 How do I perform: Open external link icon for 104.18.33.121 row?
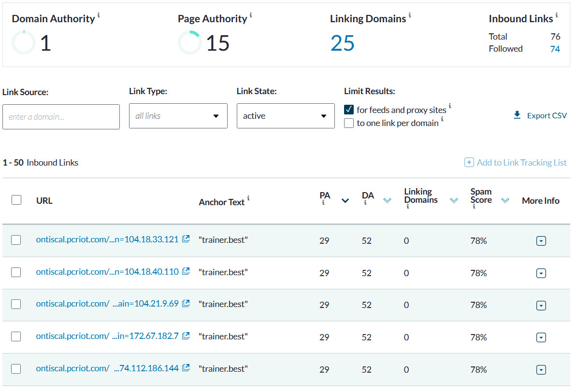tap(186, 239)
